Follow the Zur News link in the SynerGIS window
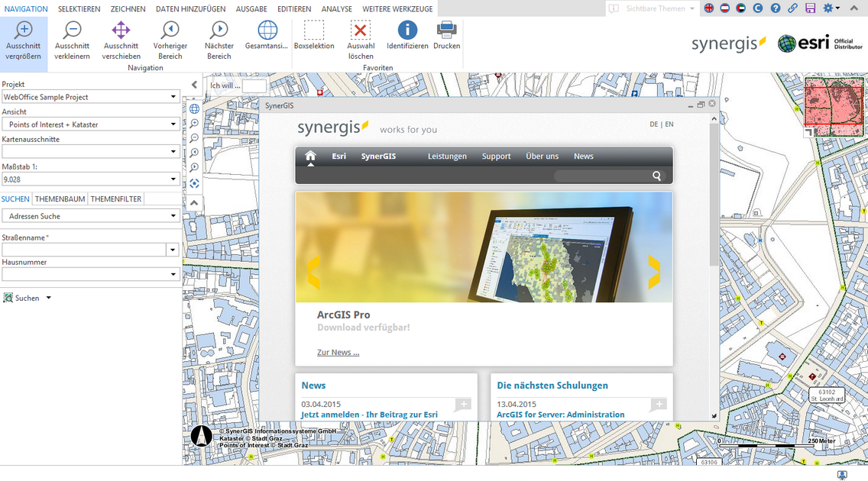This screenshot has width=868, height=481. tap(336, 352)
